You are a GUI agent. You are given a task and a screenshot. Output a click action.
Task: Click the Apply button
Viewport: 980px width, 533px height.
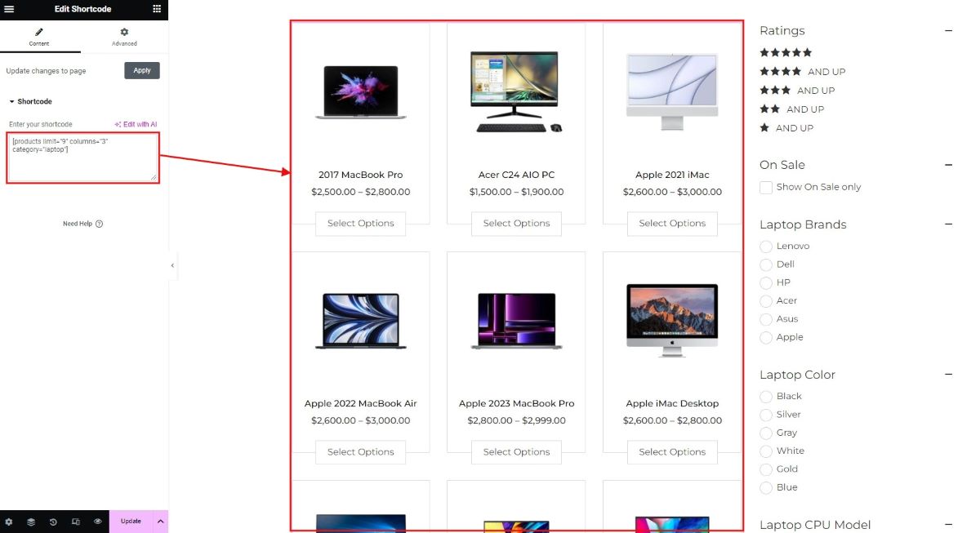[x=142, y=70]
